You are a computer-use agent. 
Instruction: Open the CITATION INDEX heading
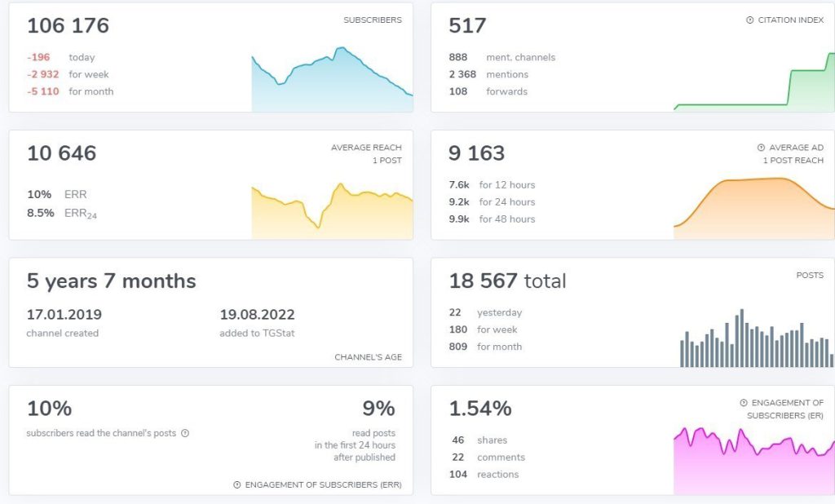pyautogui.click(x=791, y=20)
